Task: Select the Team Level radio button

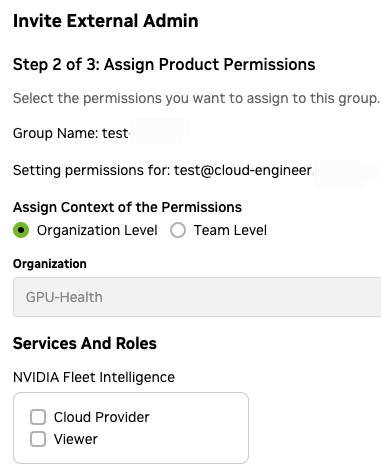Action: click(x=178, y=230)
